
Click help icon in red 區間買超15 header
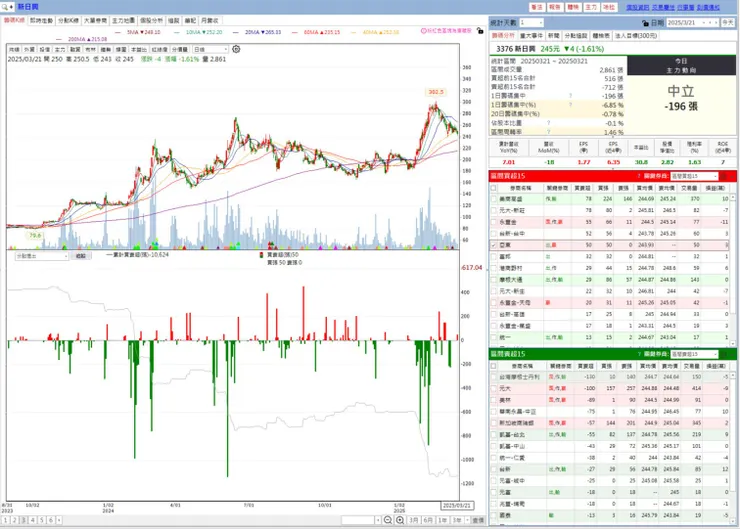tap(639, 176)
